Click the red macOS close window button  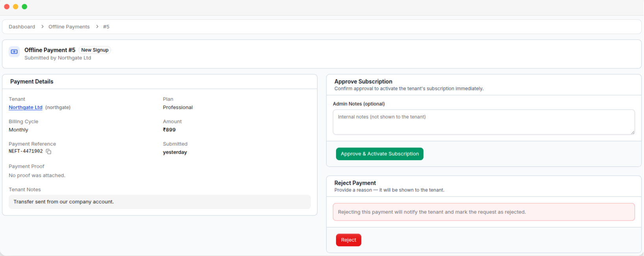coord(7,7)
